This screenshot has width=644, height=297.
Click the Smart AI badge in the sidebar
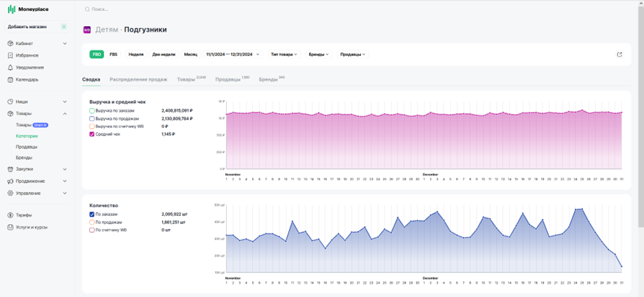[41, 125]
